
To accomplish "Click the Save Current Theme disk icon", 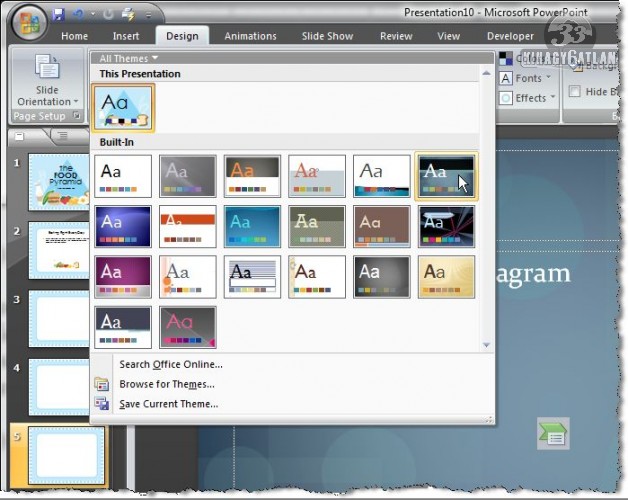I will click(102, 403).
